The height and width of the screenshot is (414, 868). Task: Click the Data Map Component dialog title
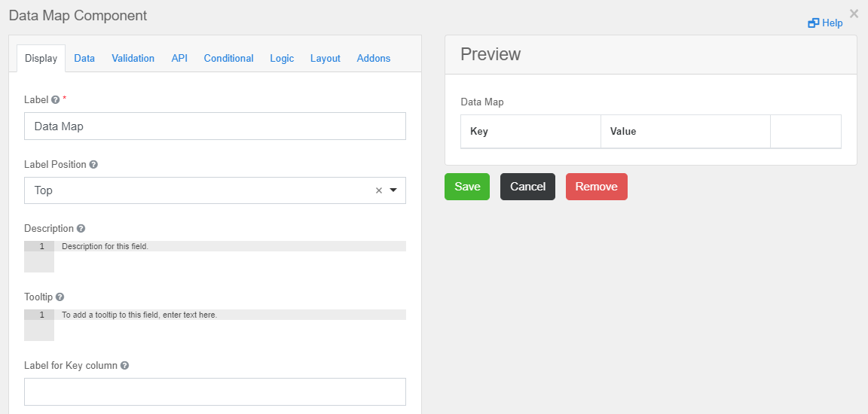78,16
